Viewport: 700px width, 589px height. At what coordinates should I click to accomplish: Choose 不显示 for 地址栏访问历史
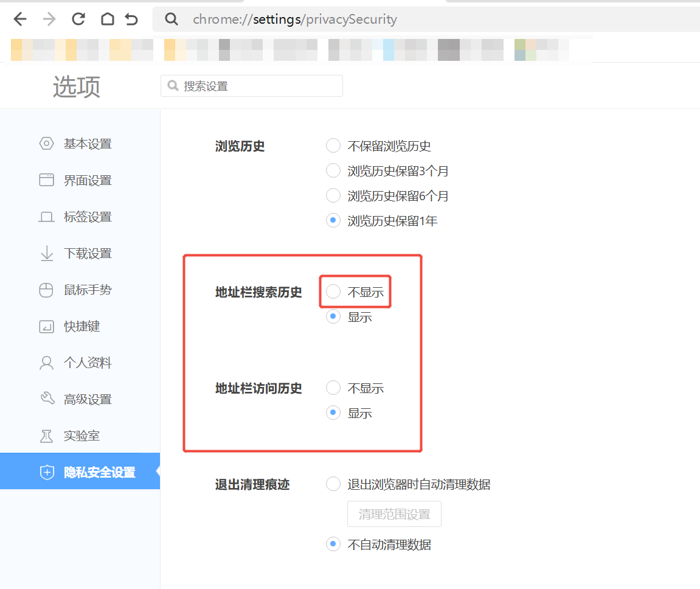point(333,388)
